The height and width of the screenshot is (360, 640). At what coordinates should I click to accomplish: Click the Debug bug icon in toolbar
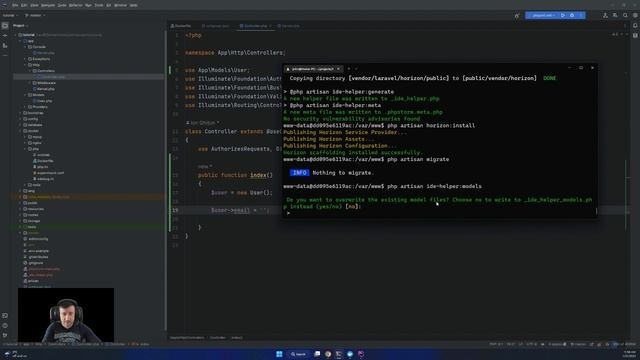[572, 16]
